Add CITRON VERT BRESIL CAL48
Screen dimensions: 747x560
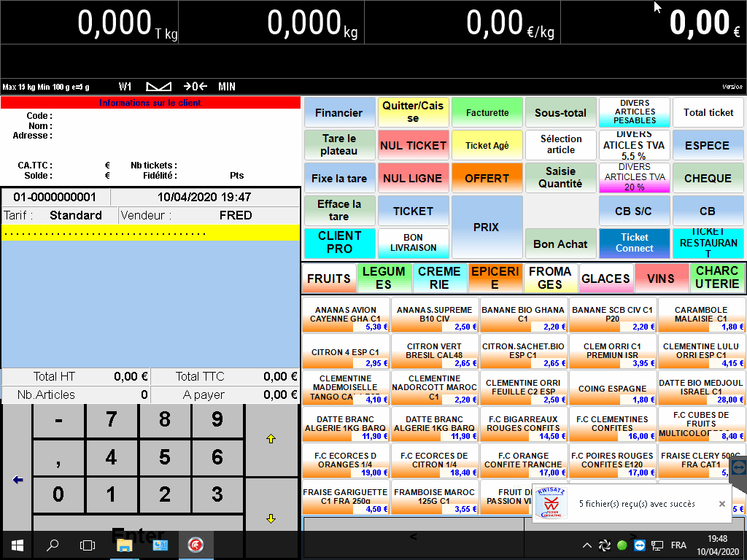click(x=435, y=351)
